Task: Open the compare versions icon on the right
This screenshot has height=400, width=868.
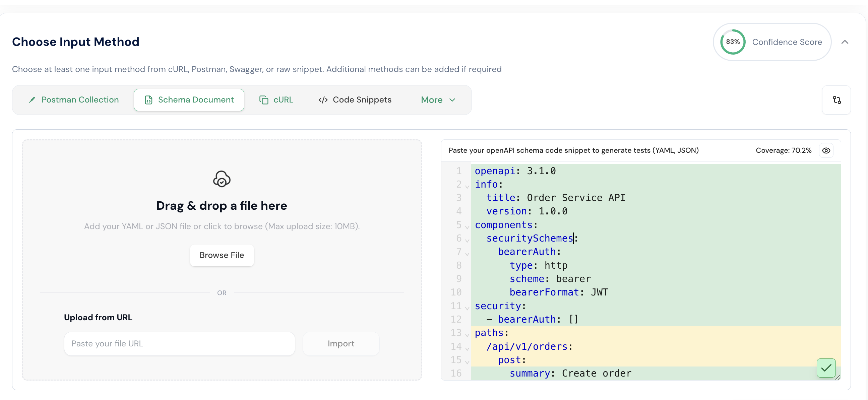Action: (x=837, y=99)
